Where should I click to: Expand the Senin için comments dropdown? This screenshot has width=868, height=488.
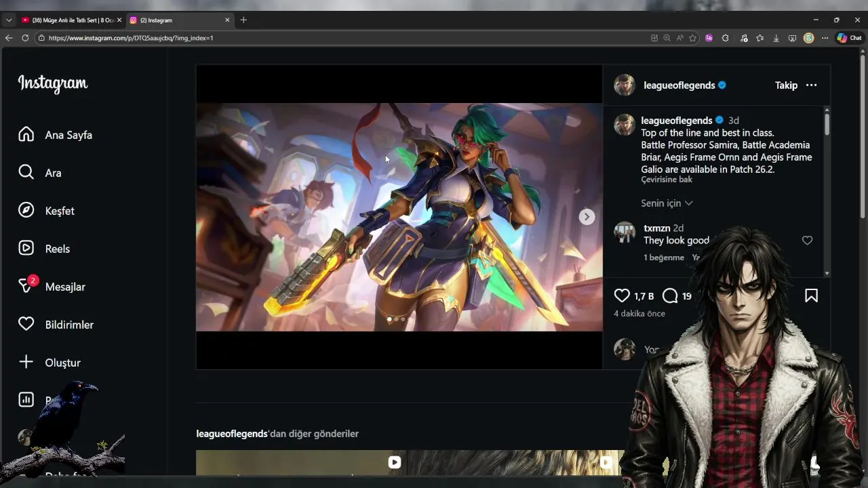pos(667,203)
